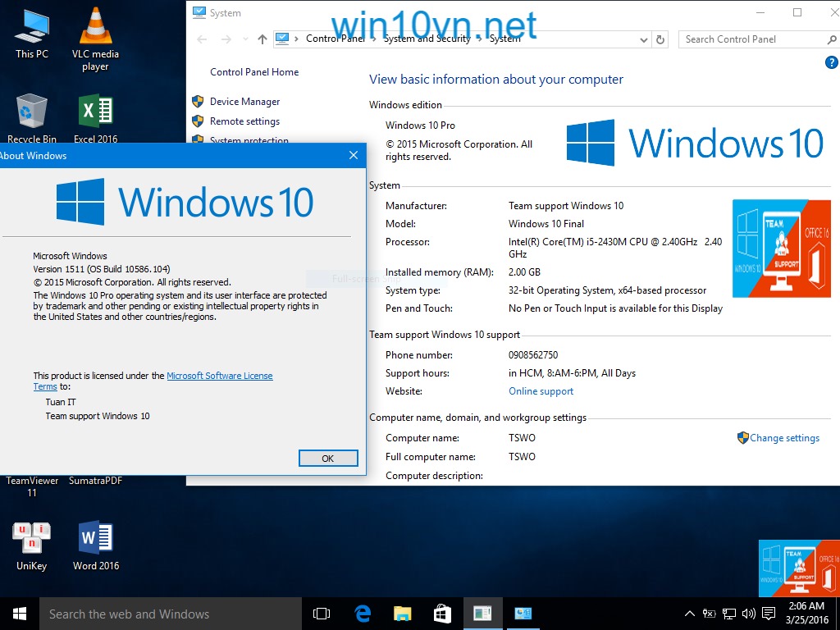
Task: Launch Microsoft Edge from the taskbar
Action: [363, 614]
